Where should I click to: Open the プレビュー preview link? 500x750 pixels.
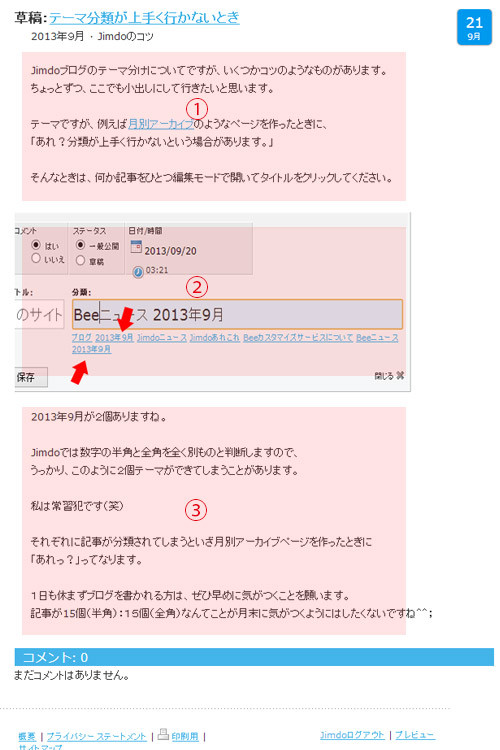click(415, 735)
